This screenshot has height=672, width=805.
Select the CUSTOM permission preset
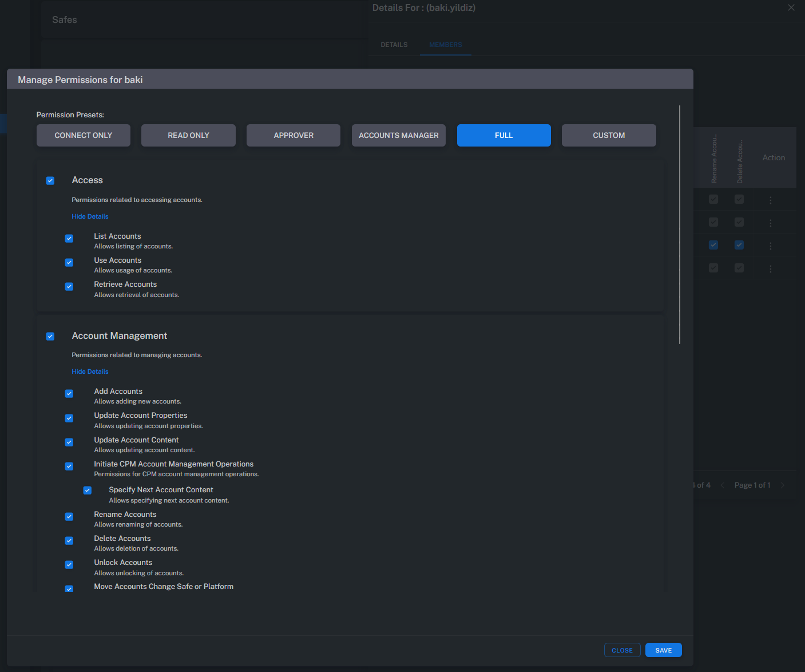609,135
